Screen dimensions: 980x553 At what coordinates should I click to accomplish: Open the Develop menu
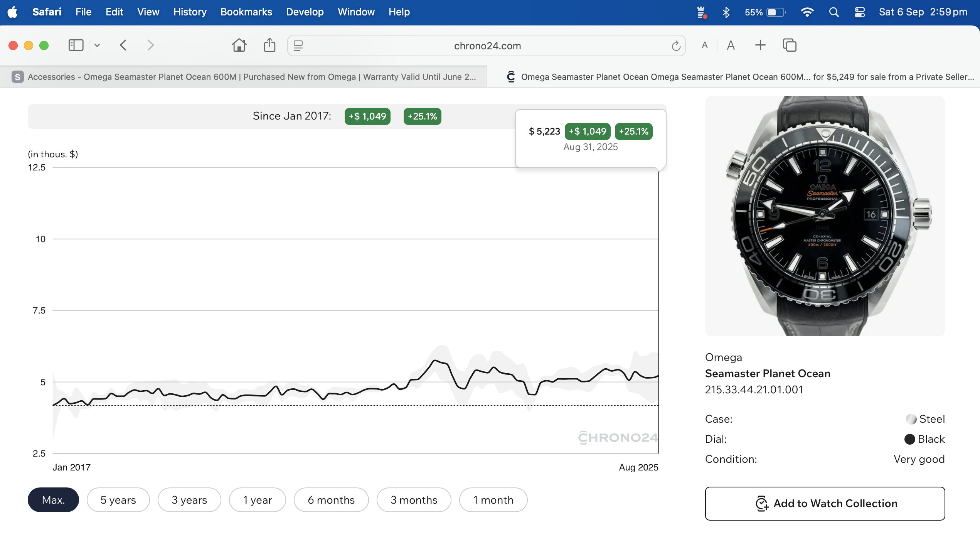click(305, 12)
